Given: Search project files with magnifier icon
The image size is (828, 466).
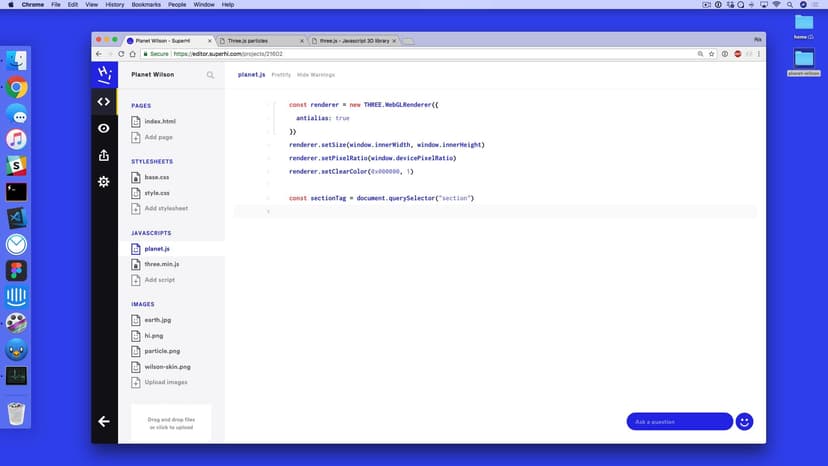Looking at the screenshot, I should point(210,75).
